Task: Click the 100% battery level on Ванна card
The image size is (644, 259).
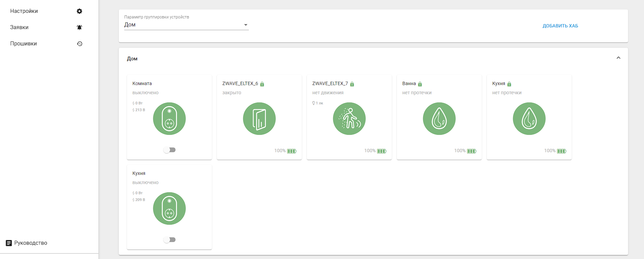Action: click(x=460, y=151)
